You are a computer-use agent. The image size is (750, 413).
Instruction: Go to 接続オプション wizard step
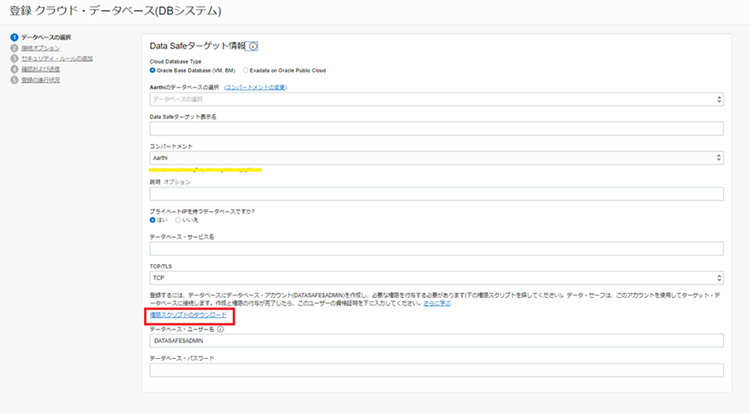click(40, 47)
